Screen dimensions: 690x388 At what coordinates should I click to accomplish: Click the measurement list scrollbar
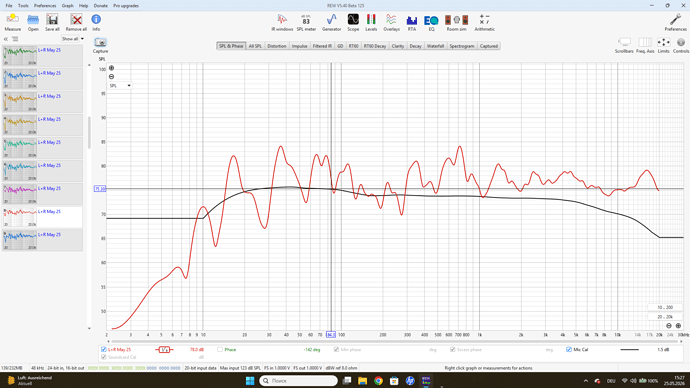(89, 132)
